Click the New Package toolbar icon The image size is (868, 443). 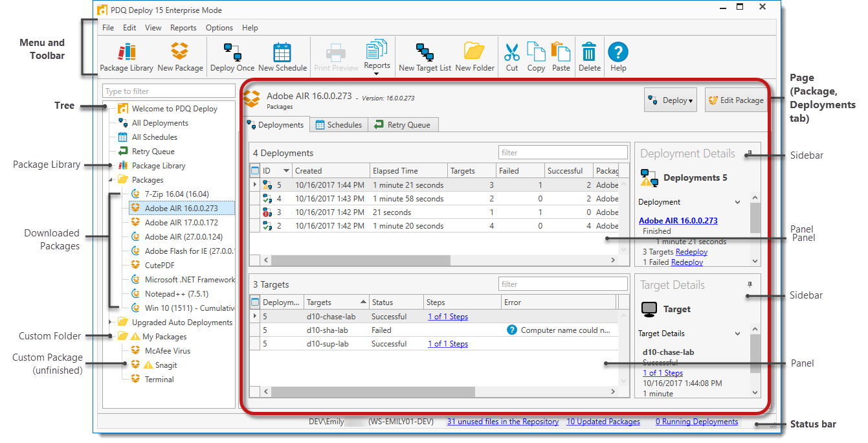pos(180,52)
